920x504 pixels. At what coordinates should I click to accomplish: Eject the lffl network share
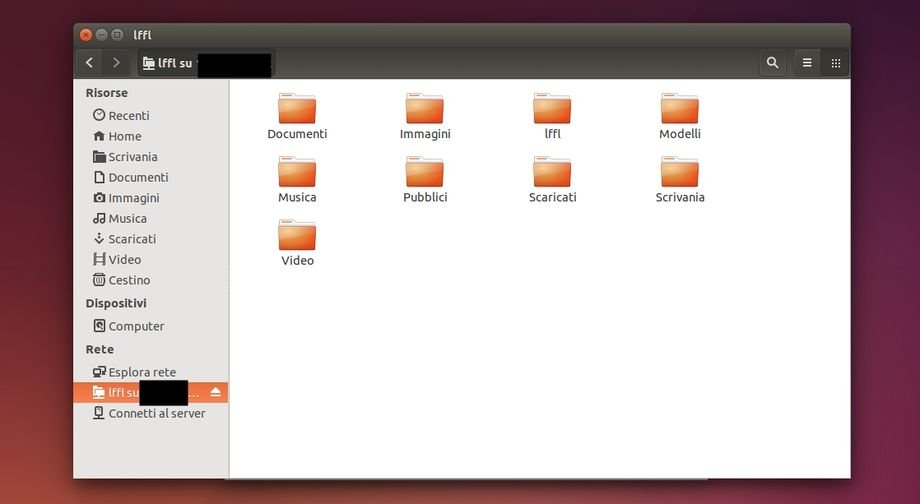(215, 392)
